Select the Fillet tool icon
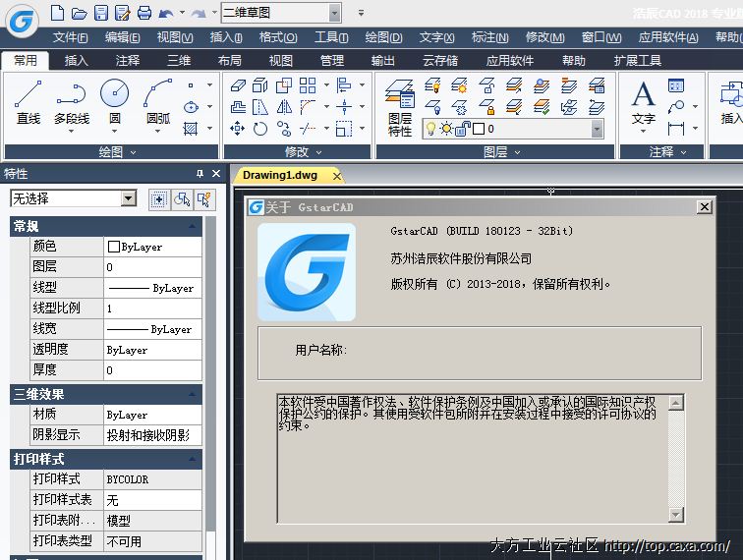743x560 pixels. tap(307, 107)
